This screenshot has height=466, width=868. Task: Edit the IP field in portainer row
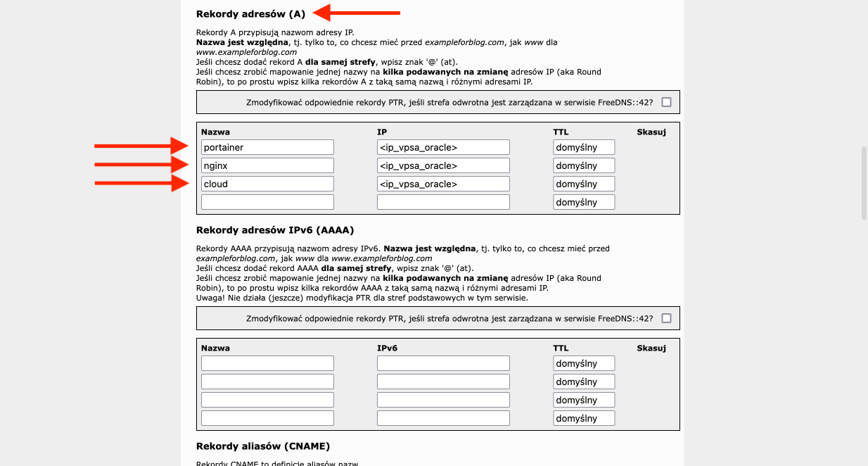(443, 147)
